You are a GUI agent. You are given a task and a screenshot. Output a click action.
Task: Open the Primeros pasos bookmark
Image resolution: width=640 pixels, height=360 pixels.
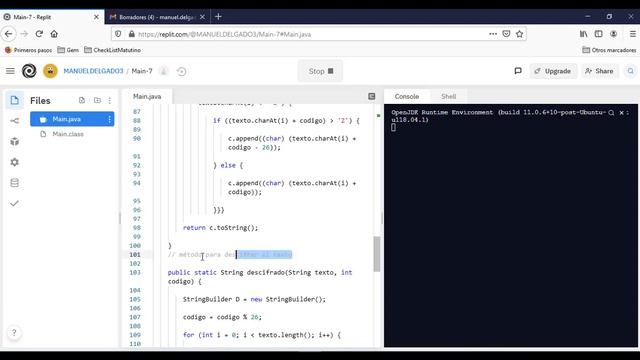click(x=28, y=50)
